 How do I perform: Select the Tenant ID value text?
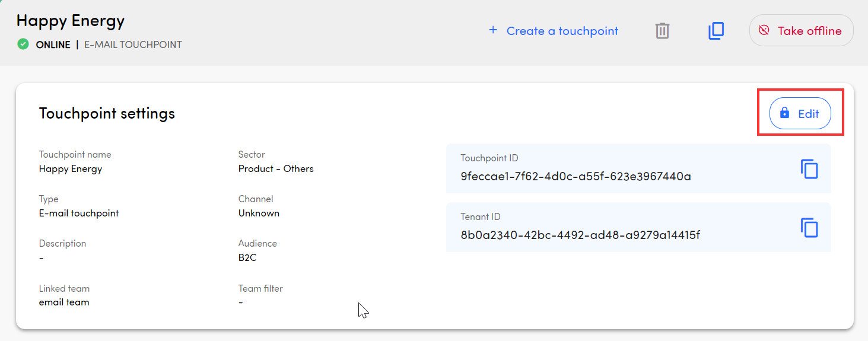click(x=580, y=235)
